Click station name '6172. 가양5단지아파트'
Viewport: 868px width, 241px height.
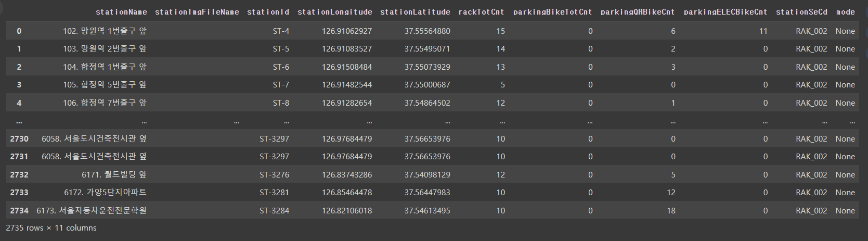point(106,193)
